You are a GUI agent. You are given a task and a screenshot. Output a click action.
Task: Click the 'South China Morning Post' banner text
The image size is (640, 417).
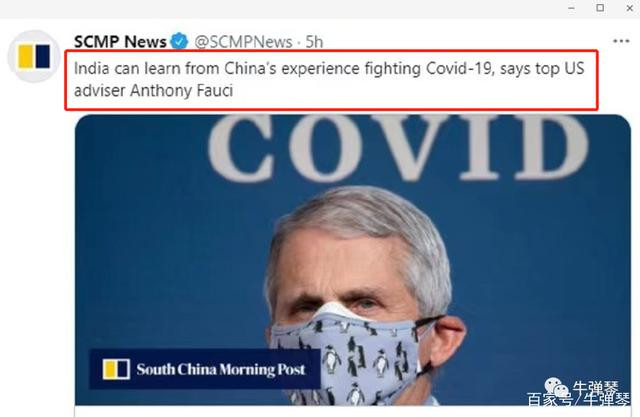221,369
